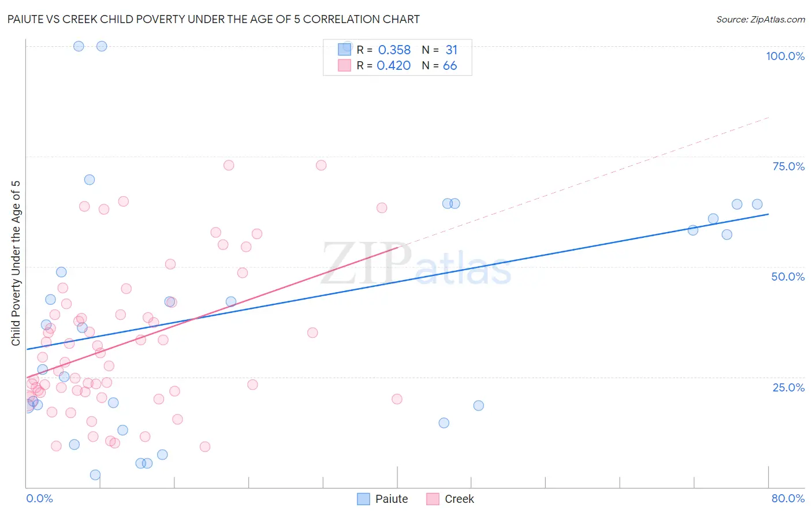Click the N = 31 value in legend

click(439, 50)
